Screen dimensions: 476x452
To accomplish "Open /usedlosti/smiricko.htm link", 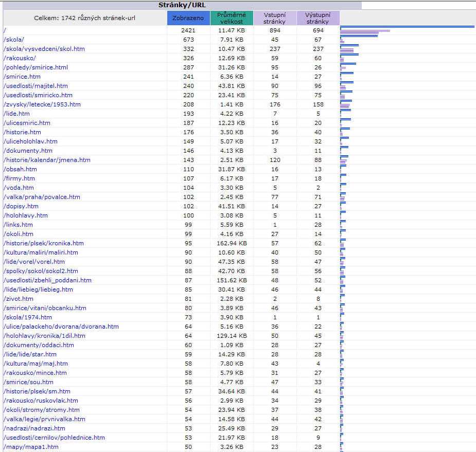I will pos(38,95).
